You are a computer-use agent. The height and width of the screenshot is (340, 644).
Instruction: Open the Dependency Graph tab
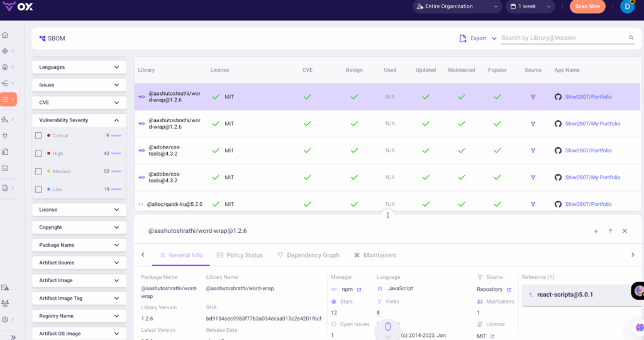coord(308,255)
